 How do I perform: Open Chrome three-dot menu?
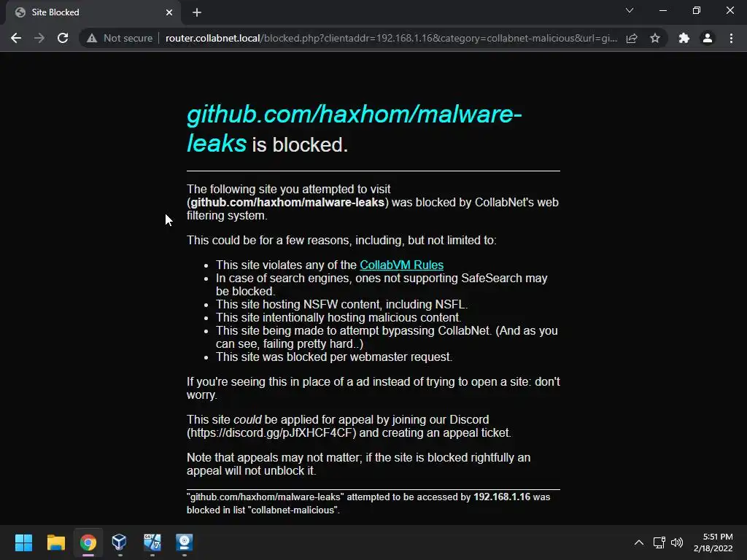731,38
